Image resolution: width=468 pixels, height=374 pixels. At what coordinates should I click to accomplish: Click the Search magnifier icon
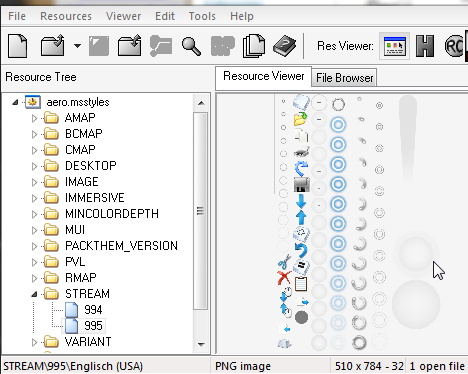click(x=191, y=46)
